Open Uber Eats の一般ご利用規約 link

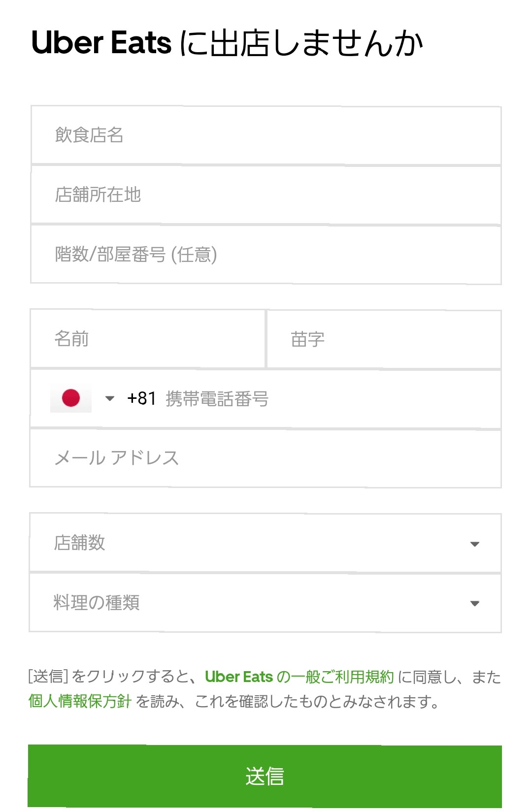[x=299, y=677]
